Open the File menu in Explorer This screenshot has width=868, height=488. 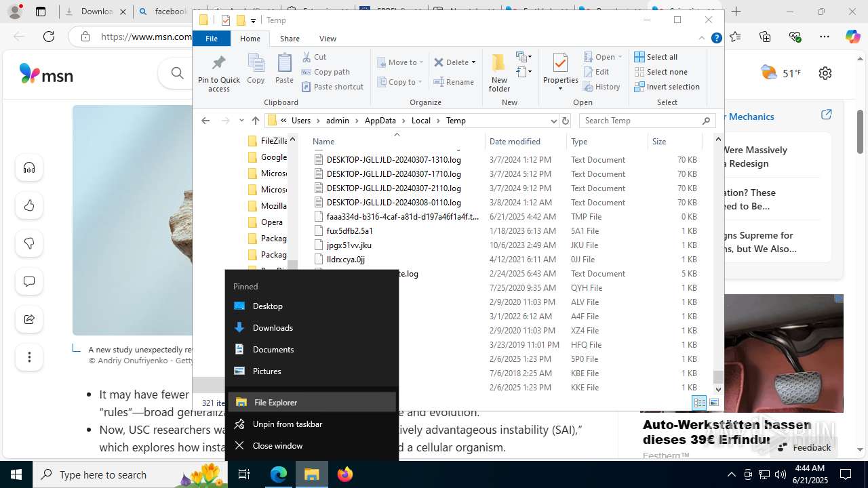pyautogui.click(x=212, y=39)
